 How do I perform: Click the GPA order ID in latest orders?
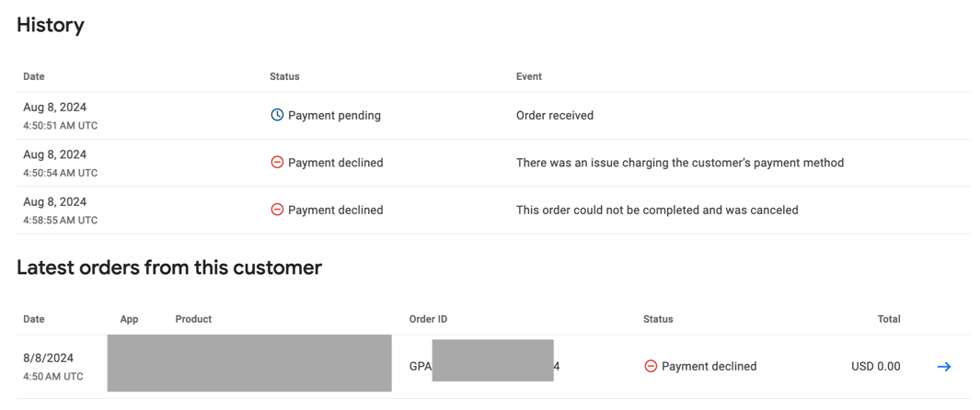point(484,366)
